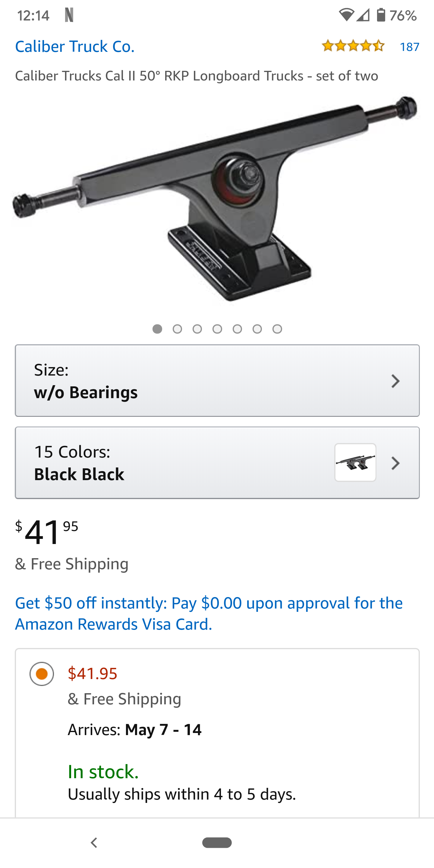Tap the chevron in the Size row
Viewport: 434px width, 868px height.
click(x=395, y=381)
